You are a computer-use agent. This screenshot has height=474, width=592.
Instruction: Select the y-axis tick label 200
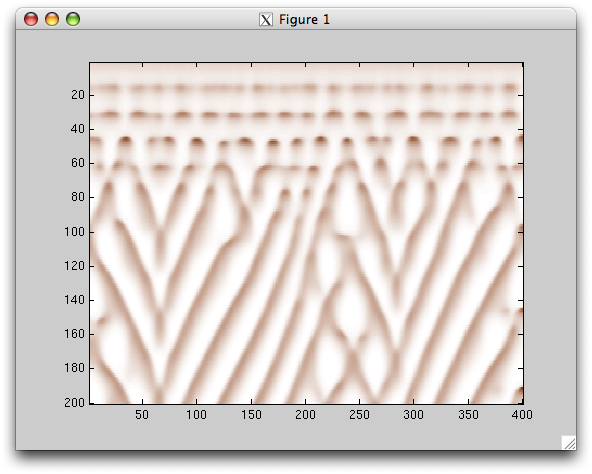tap(74, 403)
